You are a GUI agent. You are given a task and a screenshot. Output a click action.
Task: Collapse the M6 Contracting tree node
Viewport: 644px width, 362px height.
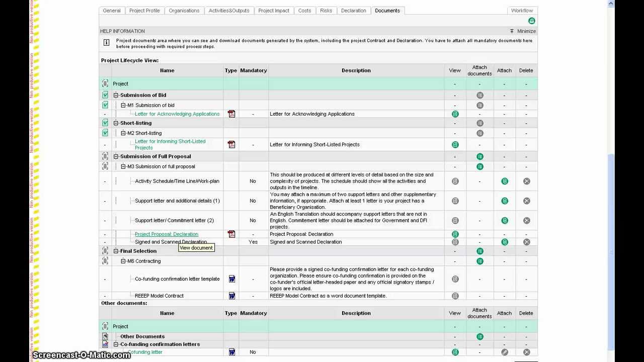[x=123, y=261]
